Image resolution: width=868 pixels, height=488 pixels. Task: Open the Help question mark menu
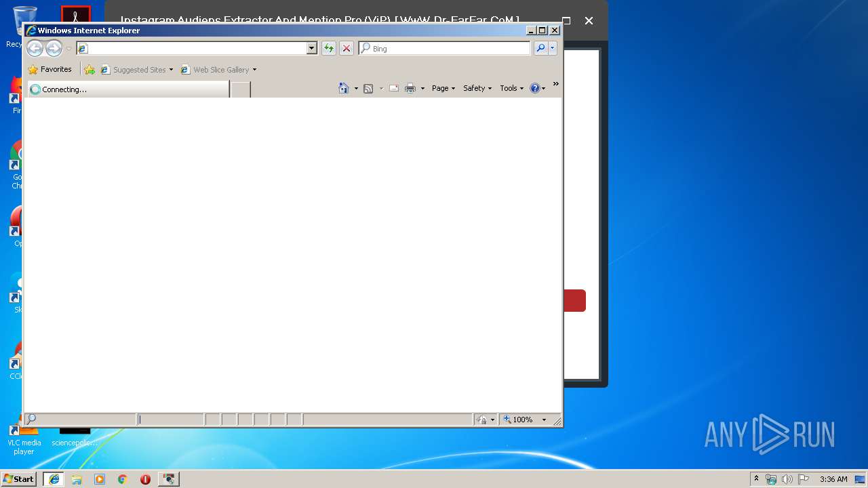(x=538, y=88)
